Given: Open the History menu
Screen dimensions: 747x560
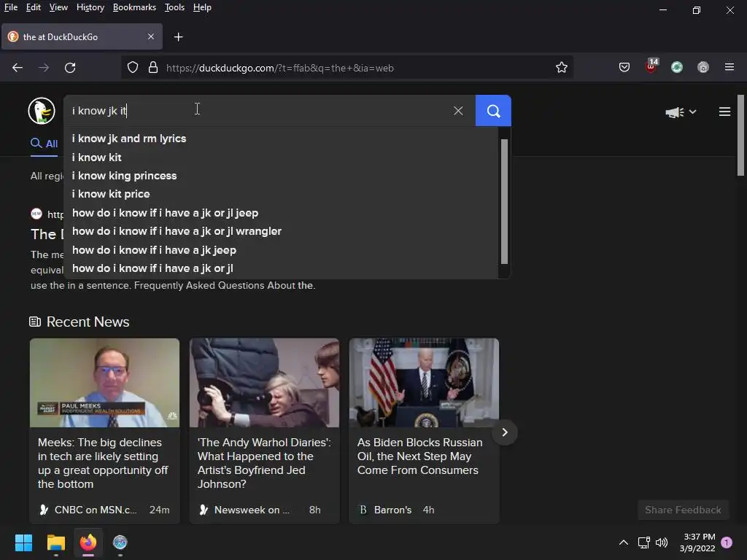Looking at the screenshot, I should point(90,7).
